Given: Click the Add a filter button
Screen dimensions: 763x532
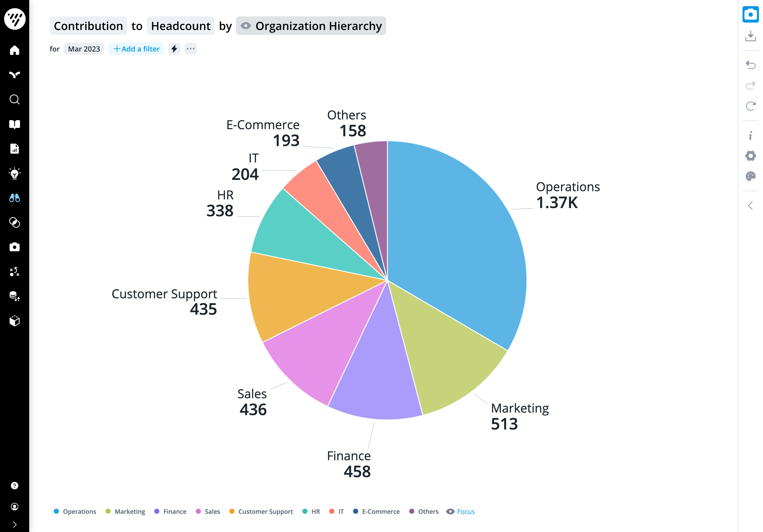Looking at the screenshot, I should pyautogui.click(x=136, y=49).
